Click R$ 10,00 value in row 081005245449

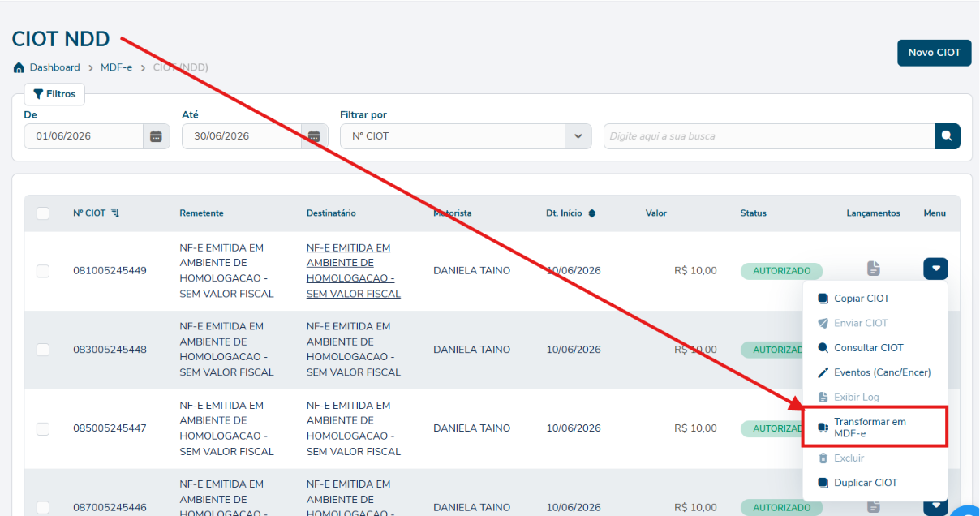[x=695, y=271]
